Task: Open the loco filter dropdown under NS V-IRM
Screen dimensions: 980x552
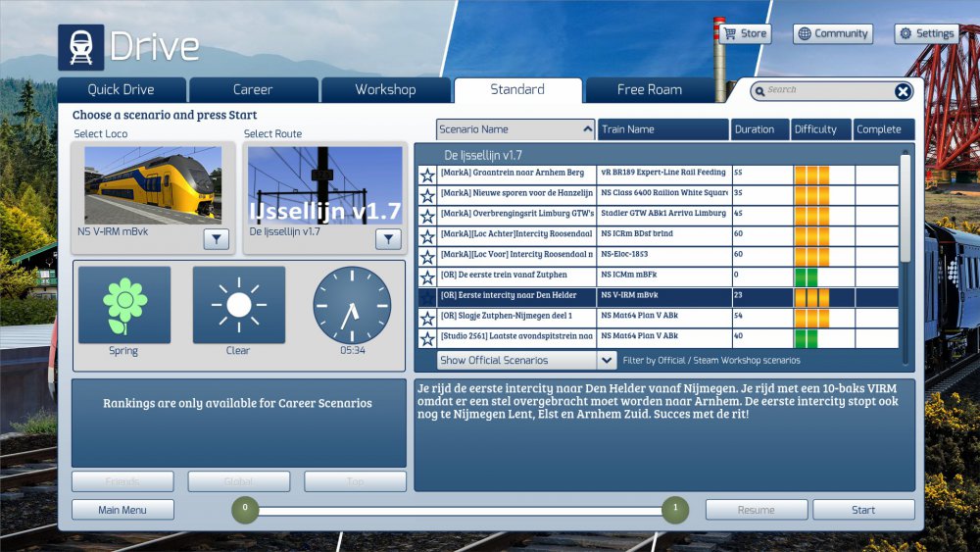Action: click(x=216, y=239)
